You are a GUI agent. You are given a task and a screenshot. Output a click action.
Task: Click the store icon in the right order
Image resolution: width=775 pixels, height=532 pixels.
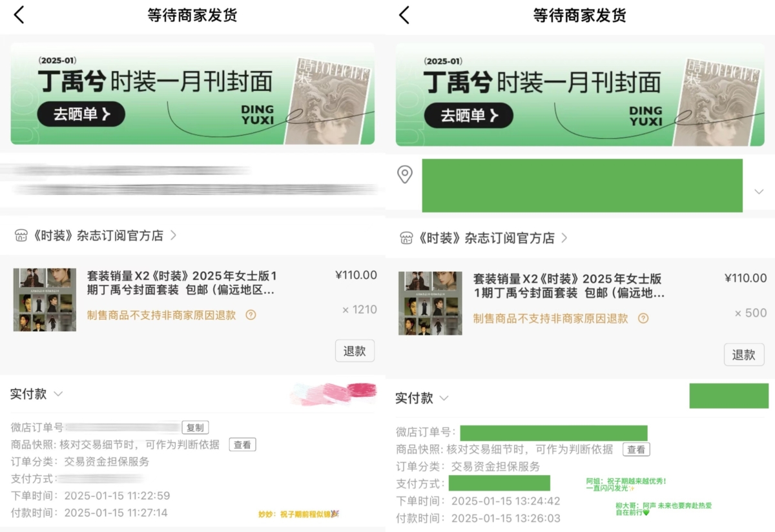coord(406,238)
